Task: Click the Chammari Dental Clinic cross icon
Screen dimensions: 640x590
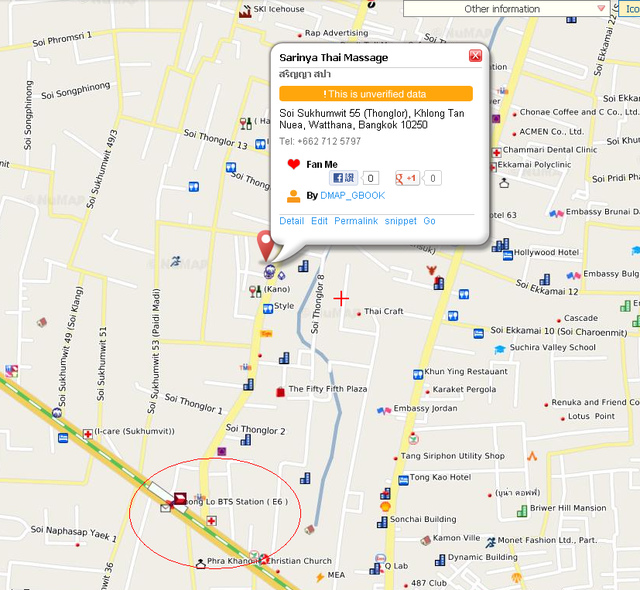Action: (496, 153)
